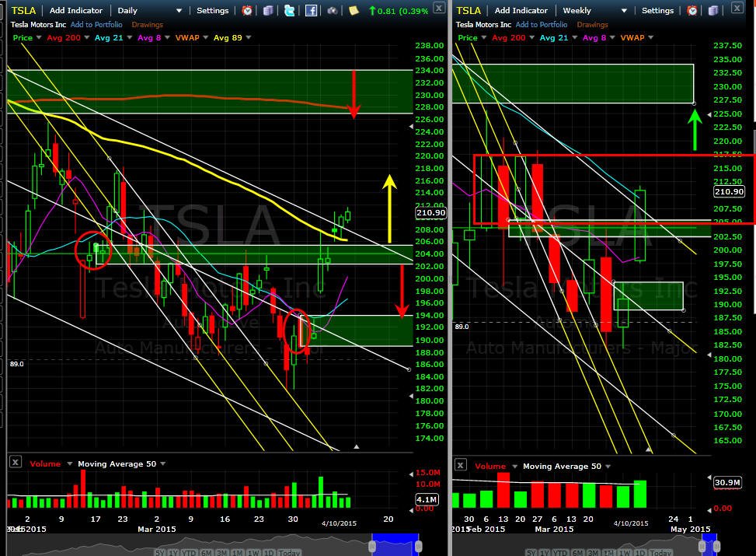Viewport: 756px width, 556px height.
Task: Close the Weekly chart panel
Action: pyautogui.click(x=737, y=7)
